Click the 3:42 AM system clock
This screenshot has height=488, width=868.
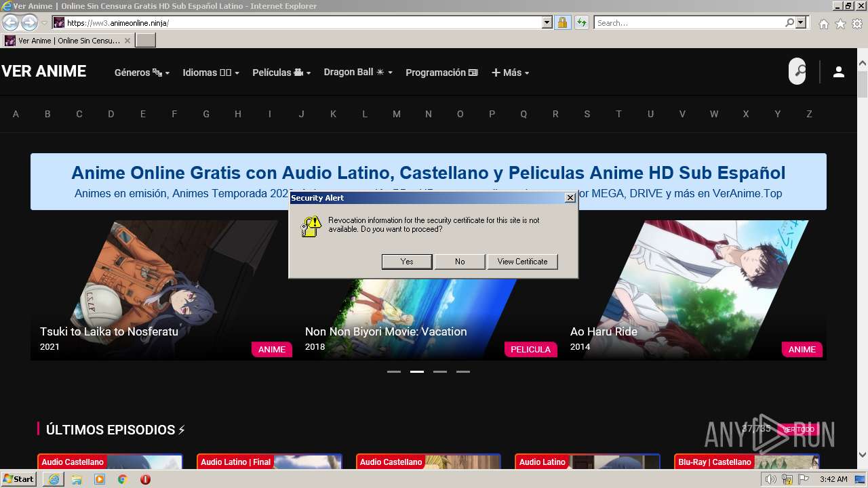833,479
